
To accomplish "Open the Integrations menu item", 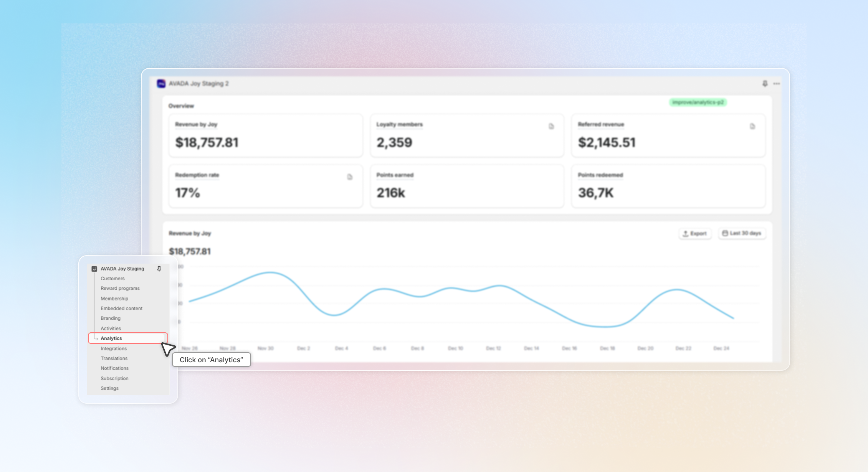I will 114,348.
